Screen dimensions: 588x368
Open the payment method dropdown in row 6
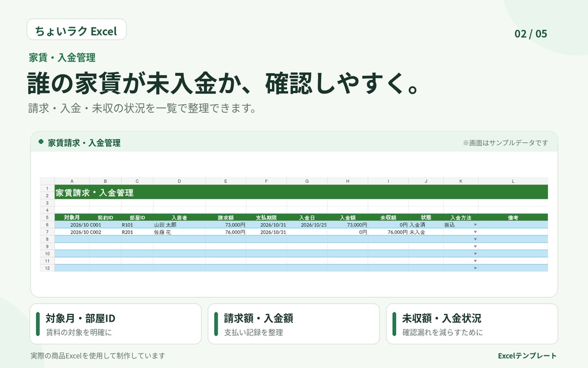(475, 225)
